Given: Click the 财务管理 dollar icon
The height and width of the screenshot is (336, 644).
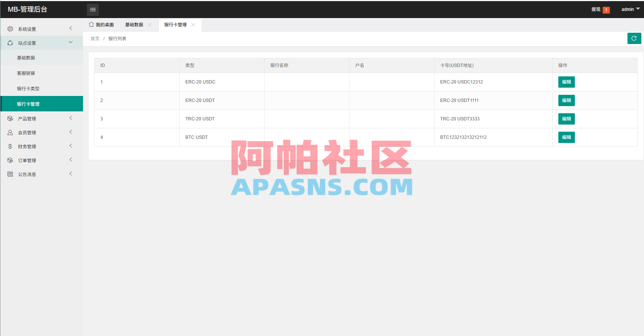Looking at the screenshot, I should pyautogui.click(x=10, y=146).
